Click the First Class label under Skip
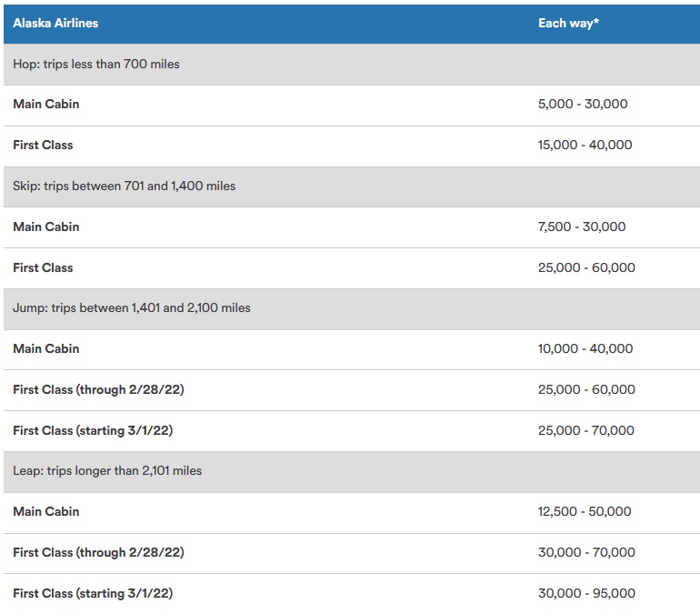Image resolution: width=700 pixels, height=614 pixels. 43,268
